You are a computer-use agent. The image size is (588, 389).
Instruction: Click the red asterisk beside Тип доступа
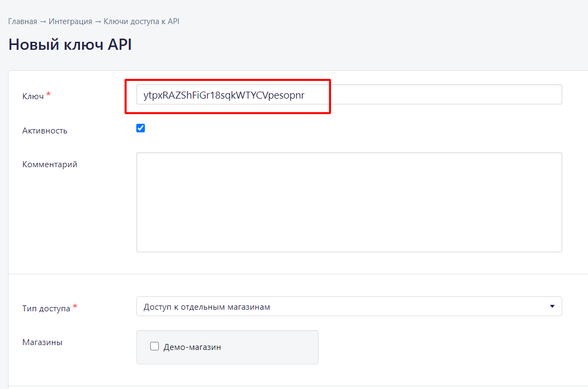point(75,307)
